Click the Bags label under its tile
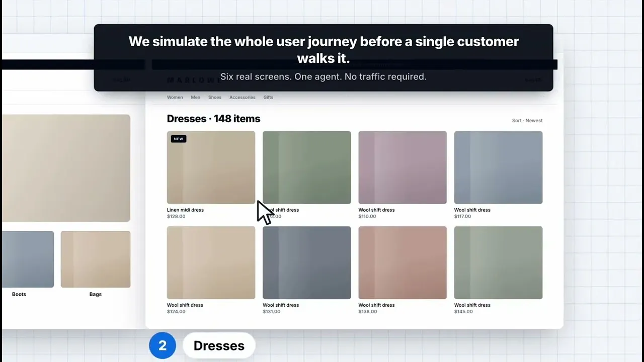This screenshot has height=362, width=644. 96,294
